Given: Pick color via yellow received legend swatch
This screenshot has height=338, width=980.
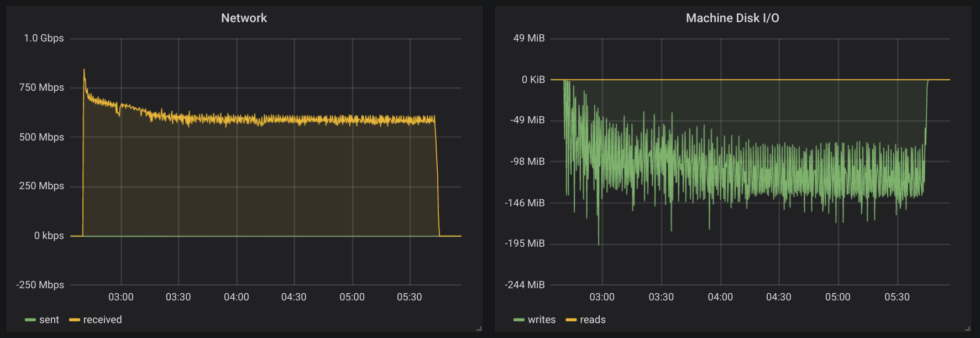Looking at the screenshot, I should [75, 320].
